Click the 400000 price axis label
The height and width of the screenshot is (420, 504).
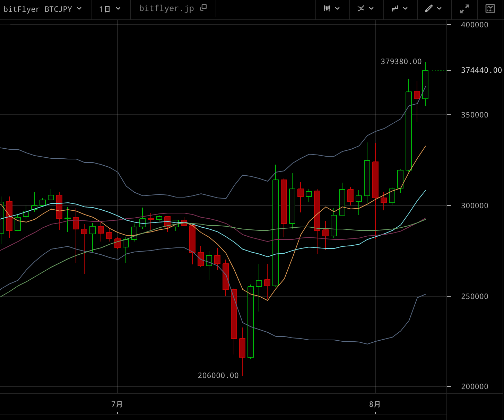[x=475, y=25]
